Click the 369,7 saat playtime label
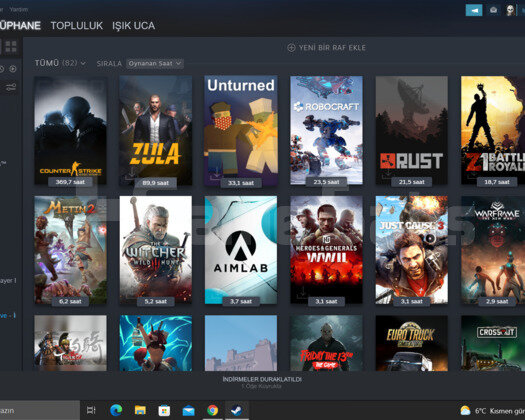 click(70, 182)
